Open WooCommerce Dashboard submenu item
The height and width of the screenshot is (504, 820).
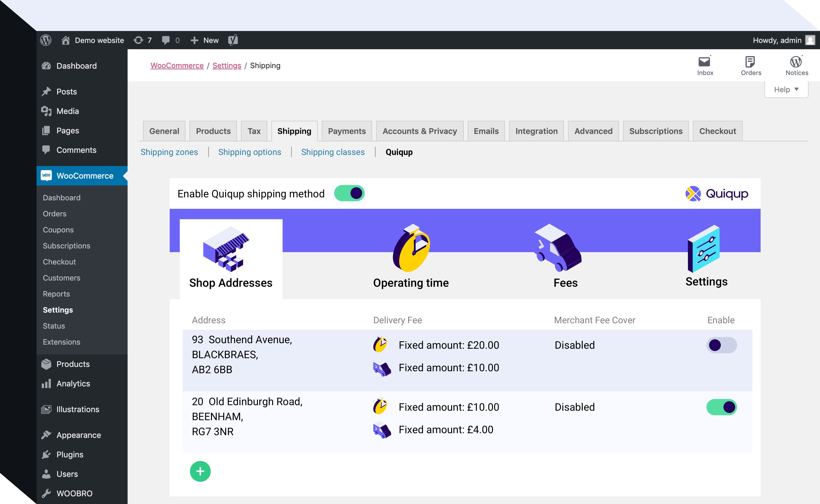(x=62, y=198)
